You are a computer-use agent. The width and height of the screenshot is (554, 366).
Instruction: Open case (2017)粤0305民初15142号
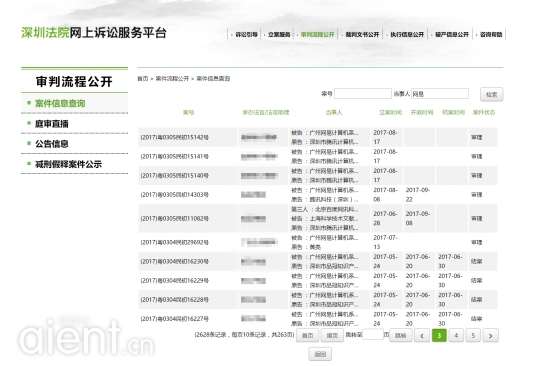(175, 137)
